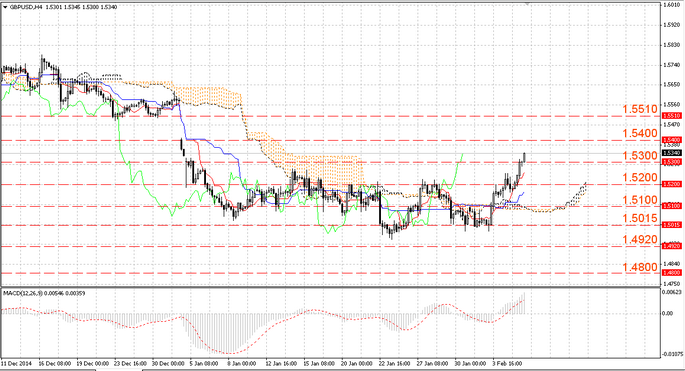
Task: Click the 23 Dec 16:00 time label
Action: (x=131, y=364)
